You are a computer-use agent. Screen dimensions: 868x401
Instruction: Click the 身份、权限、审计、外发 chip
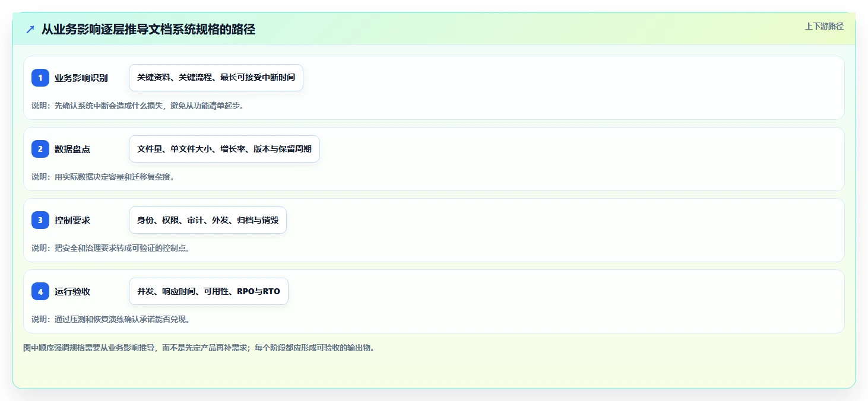point(208,220)
